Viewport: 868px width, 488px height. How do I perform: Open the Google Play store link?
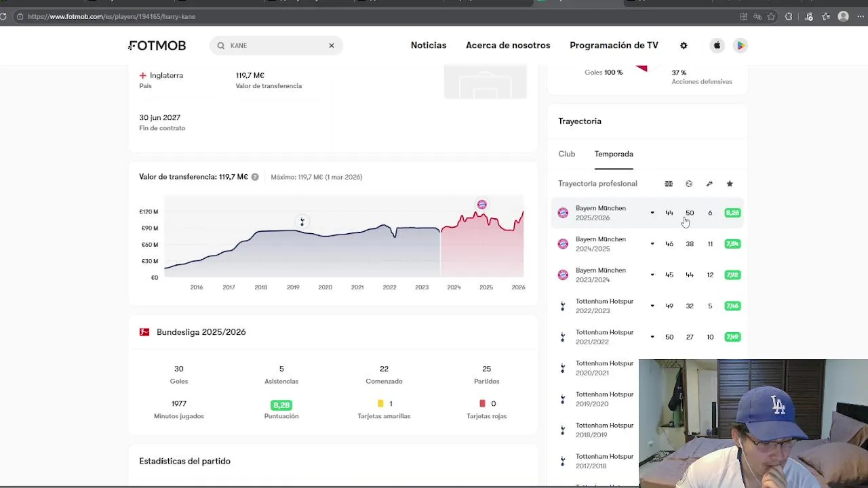(x=741, y=45)
